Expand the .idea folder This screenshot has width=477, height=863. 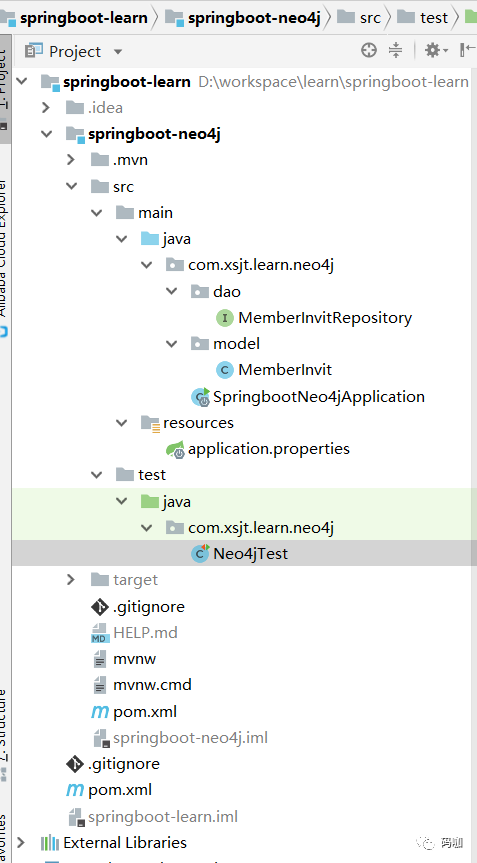(x=47, y=108)
